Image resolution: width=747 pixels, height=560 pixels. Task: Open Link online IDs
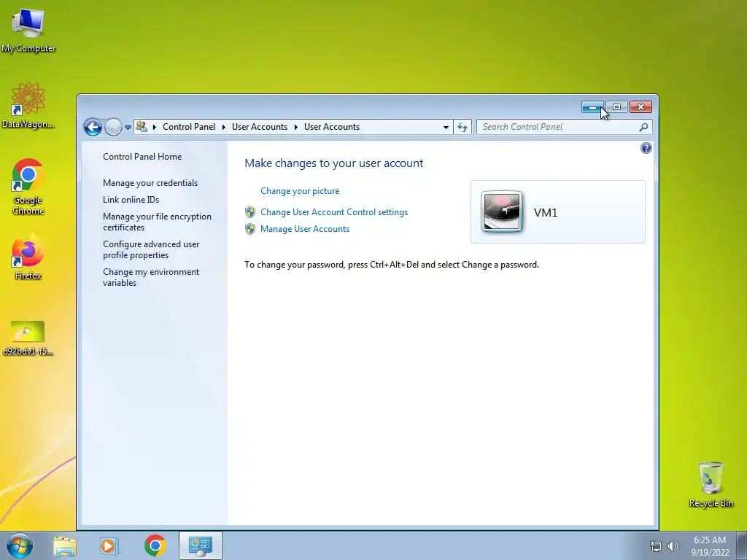[131, 200]
